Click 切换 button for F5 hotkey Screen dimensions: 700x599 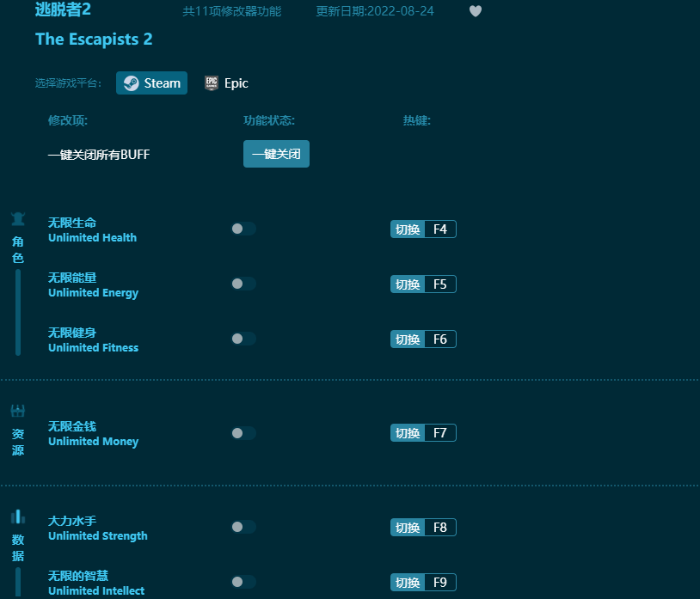click(x=408, y=284)
